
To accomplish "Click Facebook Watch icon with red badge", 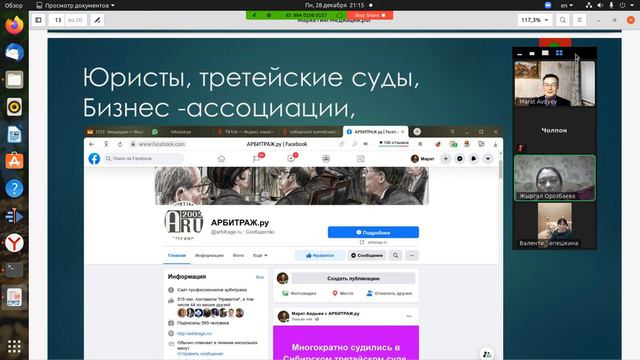I will (291, 158).
